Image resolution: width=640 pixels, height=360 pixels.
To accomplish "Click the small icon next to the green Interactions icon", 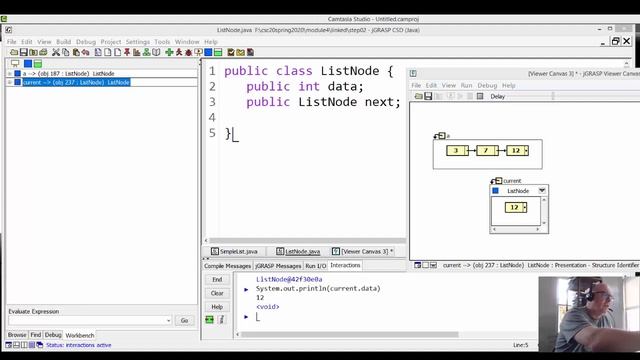I will click(222, 320).
